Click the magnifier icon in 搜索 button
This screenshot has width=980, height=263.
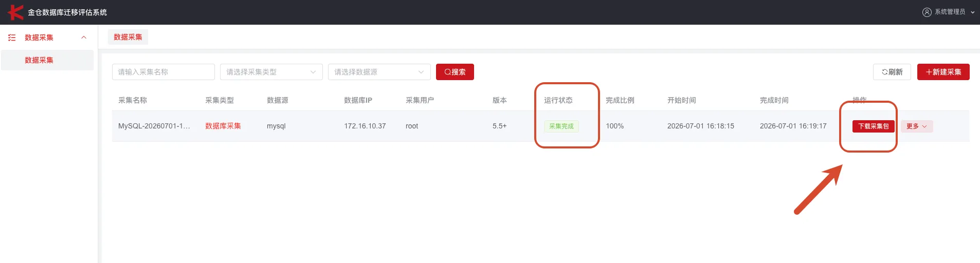click(x=447, y=72)
